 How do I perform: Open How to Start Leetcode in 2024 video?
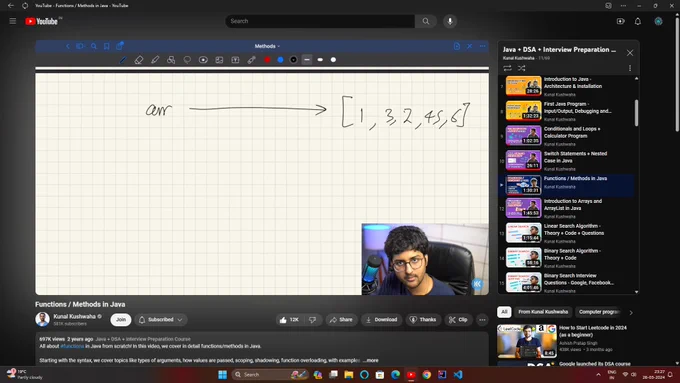coord(565,341)
